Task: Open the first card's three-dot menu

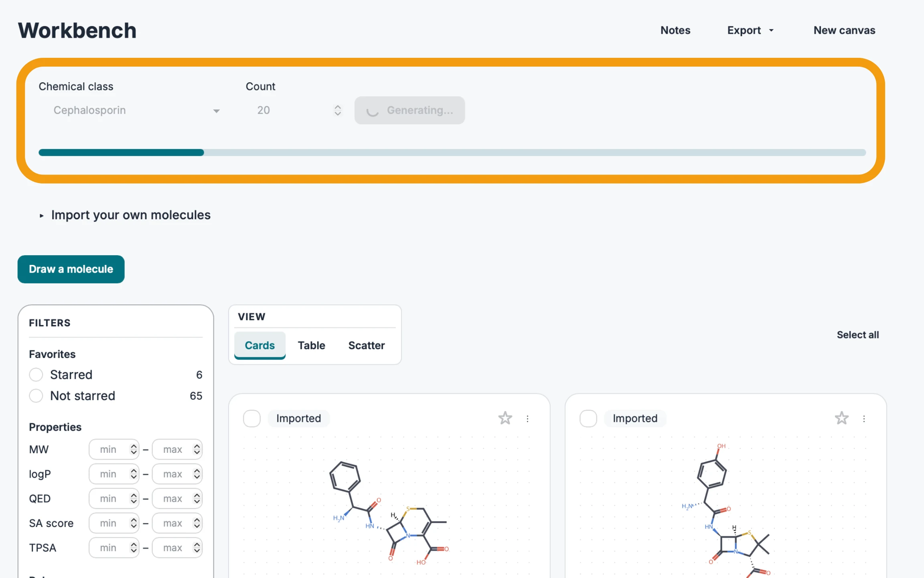Action: (527, 419)
